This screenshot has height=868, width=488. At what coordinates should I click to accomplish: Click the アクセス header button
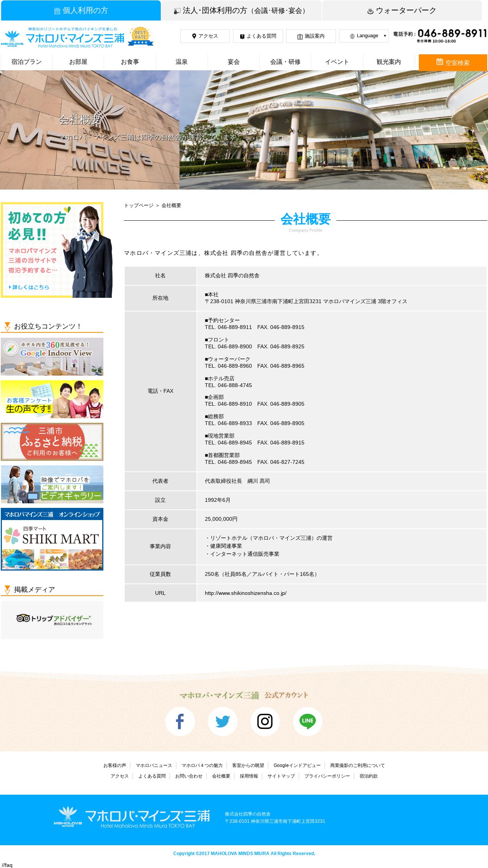tap(205, 36)
